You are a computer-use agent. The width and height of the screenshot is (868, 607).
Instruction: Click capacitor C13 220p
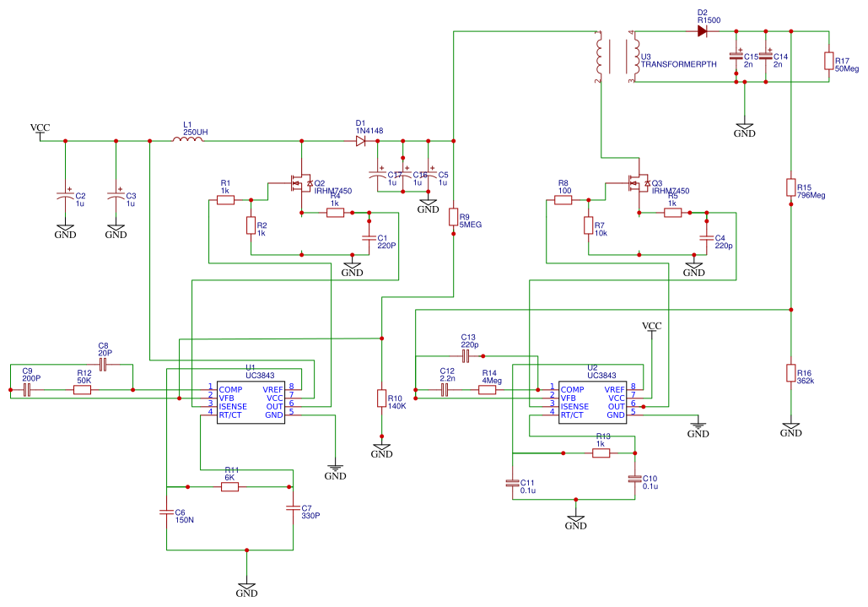click(466, 356)
